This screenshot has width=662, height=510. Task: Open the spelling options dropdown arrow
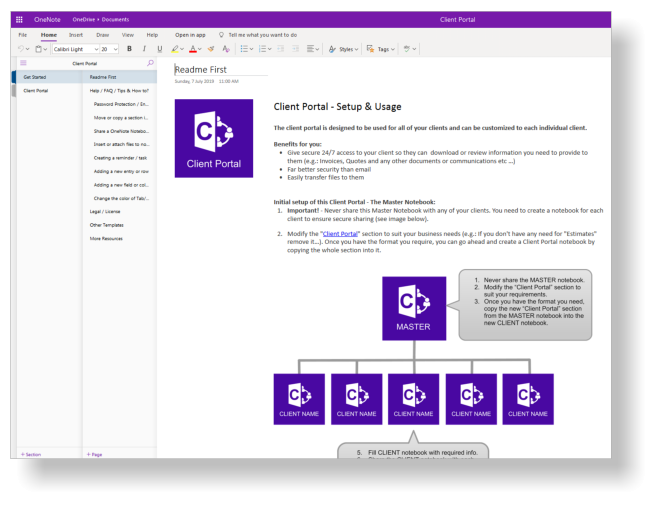[x=414, y=49]
